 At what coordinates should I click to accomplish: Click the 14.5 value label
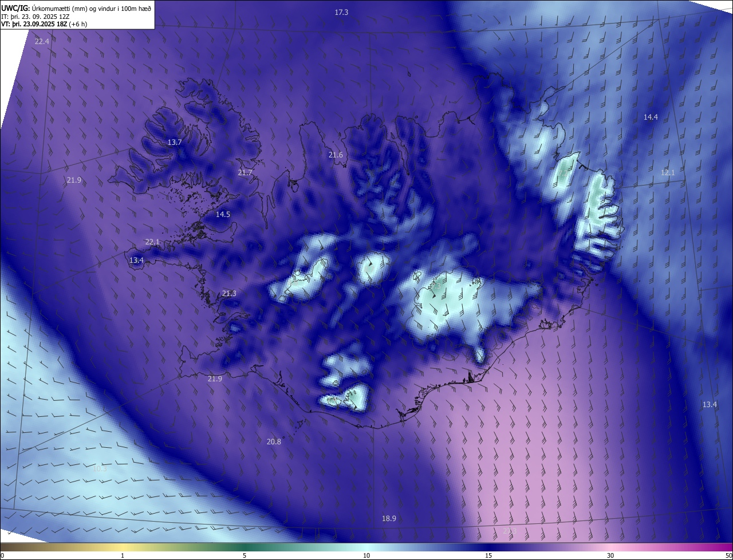223,214
